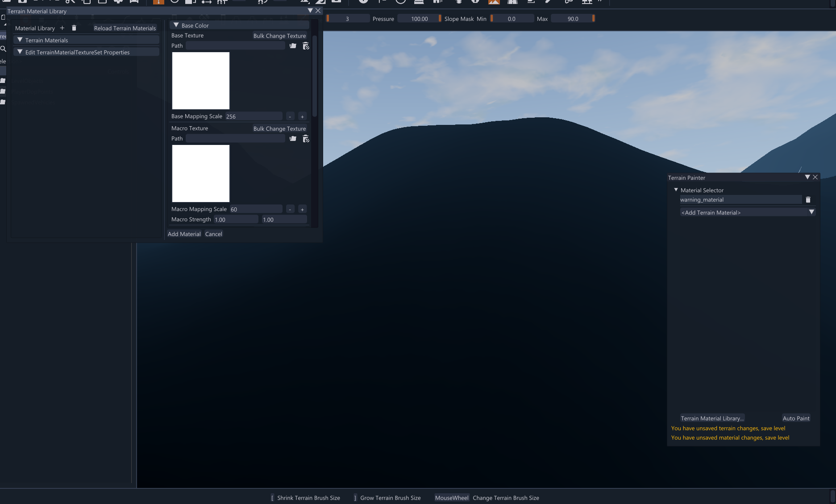The image size is (836, 504).
Task: Adjust the Slope Mask Min slider
Action: pyautogui.click(x=512, y=19)
